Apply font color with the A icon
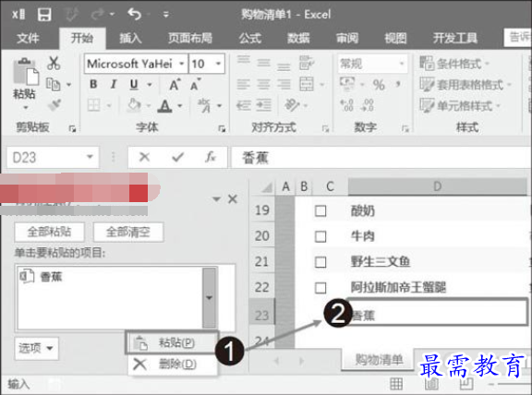The height and width of the screenshot is (395, 532). point(164,105)
